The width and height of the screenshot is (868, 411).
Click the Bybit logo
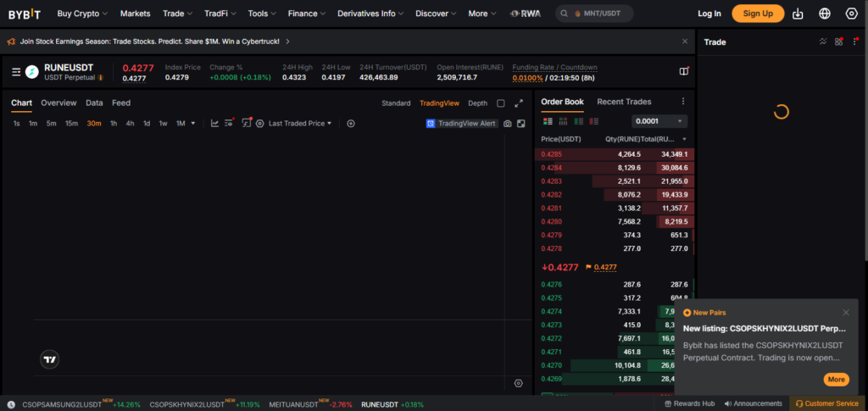coord(25,14)
